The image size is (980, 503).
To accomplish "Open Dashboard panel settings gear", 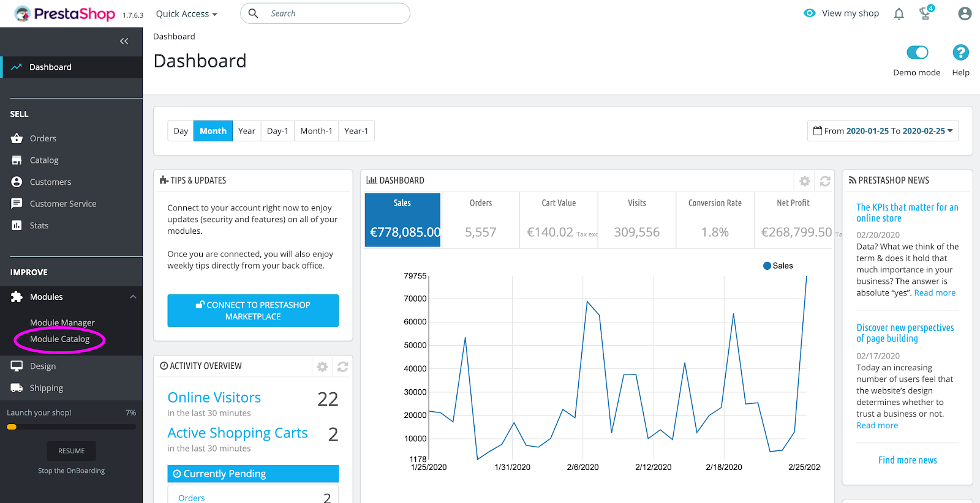I will (x=805, y=181).
